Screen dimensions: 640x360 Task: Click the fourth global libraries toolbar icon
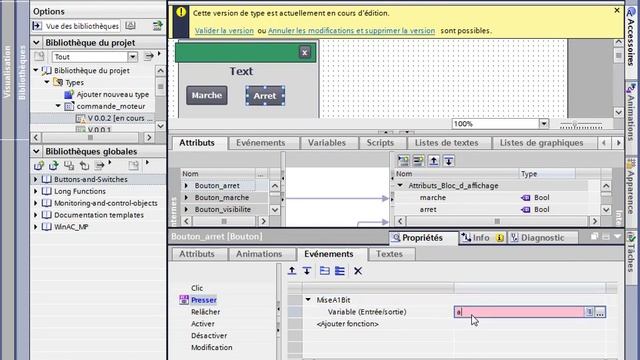coord(84,165)
